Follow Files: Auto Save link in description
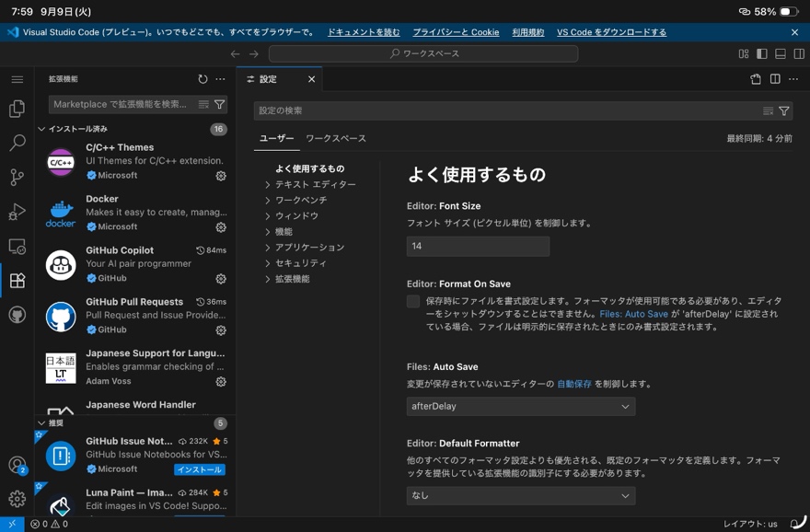This screenshot has height=532, width=810. point(634,314)
